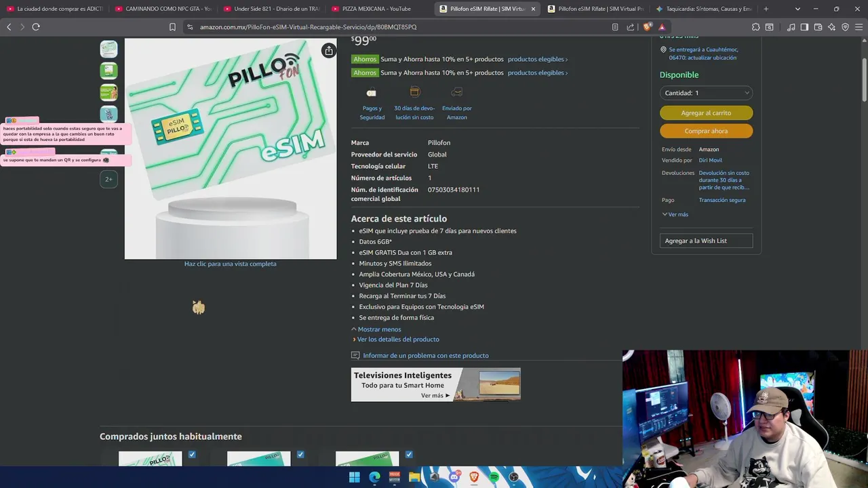
Task: Open Brave Rewards triangle icon
Action: 662,27
